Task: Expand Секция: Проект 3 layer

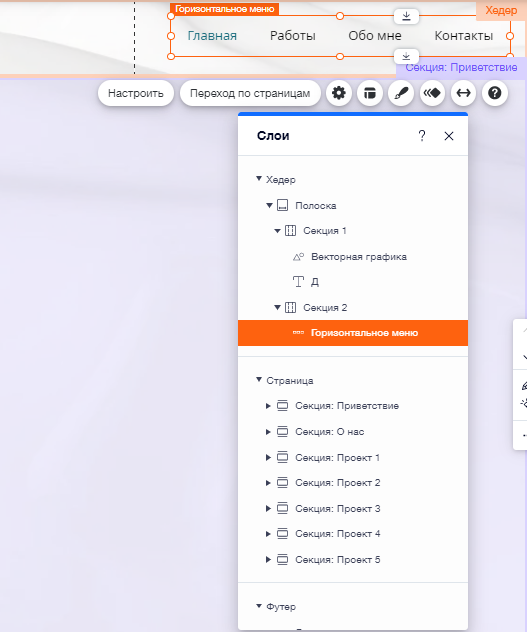Action: [268, 509]
